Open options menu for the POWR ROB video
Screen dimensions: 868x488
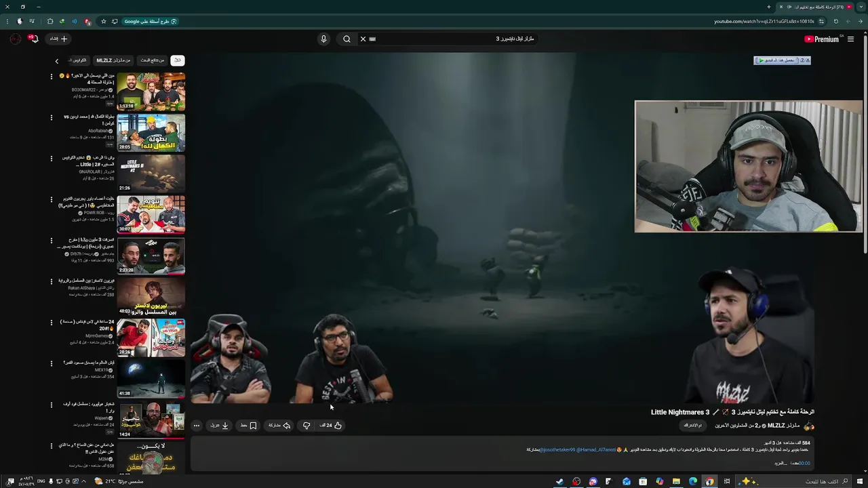click(52, 199)
